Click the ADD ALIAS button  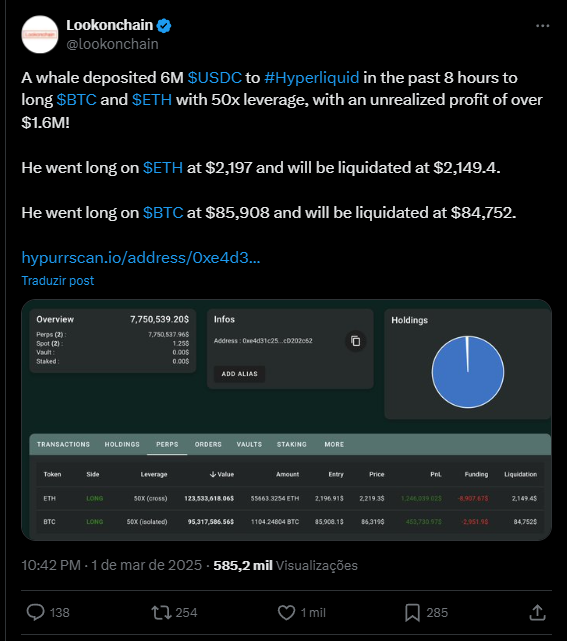point(240,374)
